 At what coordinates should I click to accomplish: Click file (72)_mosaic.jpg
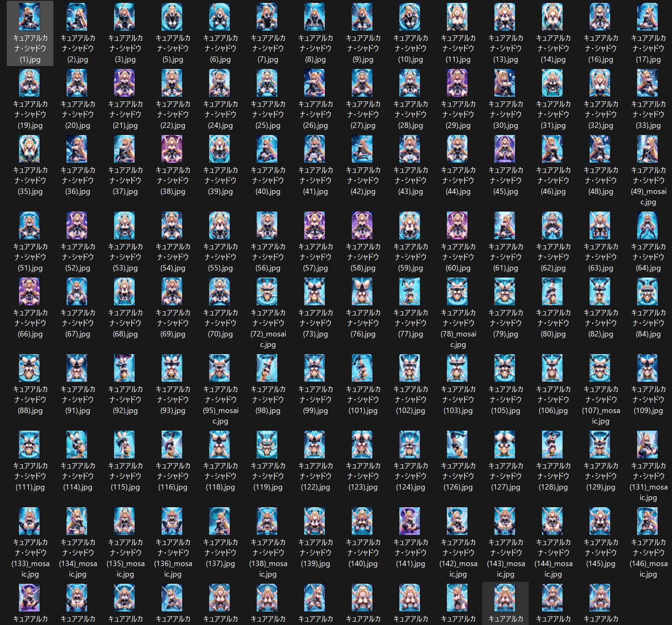(268, 313)
